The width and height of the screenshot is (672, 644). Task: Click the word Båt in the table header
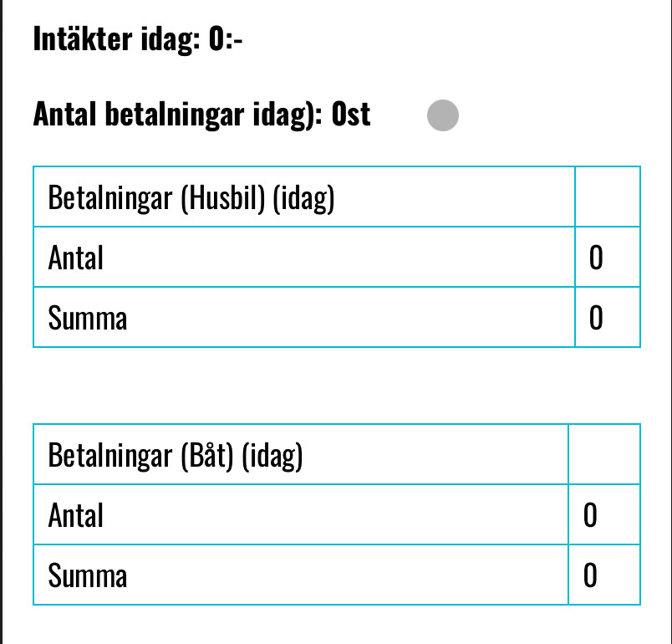pos(207,455)
